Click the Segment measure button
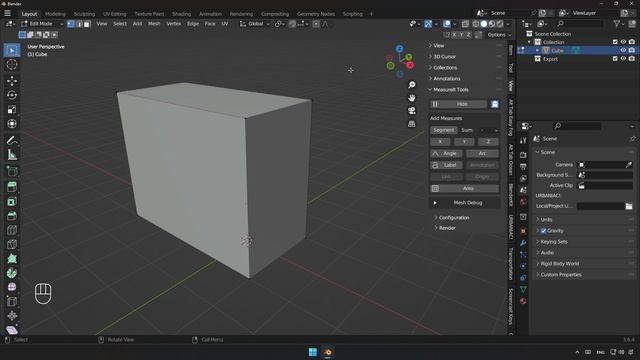This screenshot has height=360, width=640. click(x=443, y=130)
